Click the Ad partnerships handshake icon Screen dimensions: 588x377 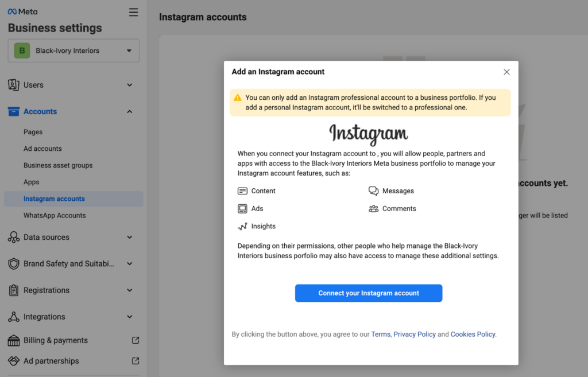pyautogui.click(x=14, y=361)
